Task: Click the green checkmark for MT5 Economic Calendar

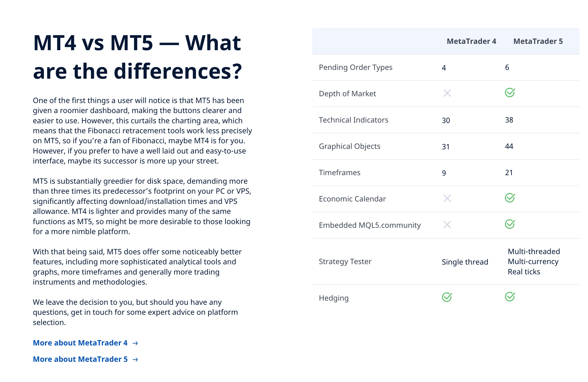Action: click(510, 198)
